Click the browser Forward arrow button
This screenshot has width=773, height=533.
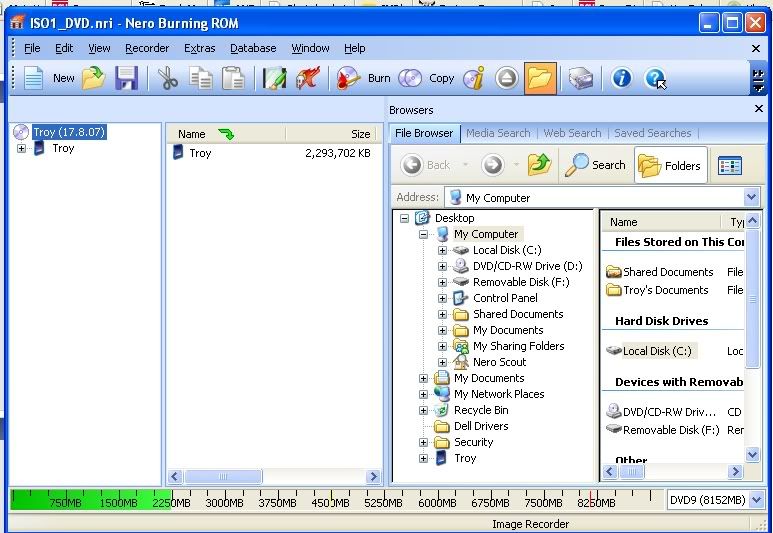[x=493, y=165]
